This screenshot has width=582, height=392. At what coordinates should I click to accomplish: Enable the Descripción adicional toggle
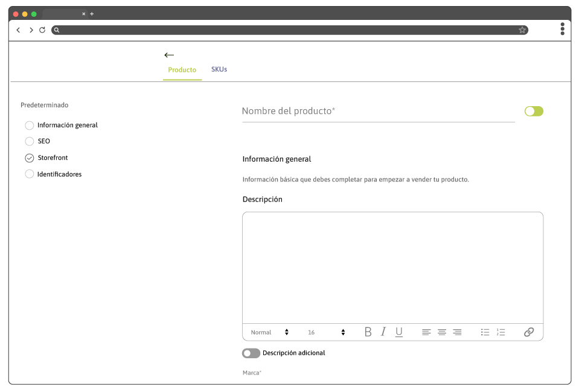251,353
